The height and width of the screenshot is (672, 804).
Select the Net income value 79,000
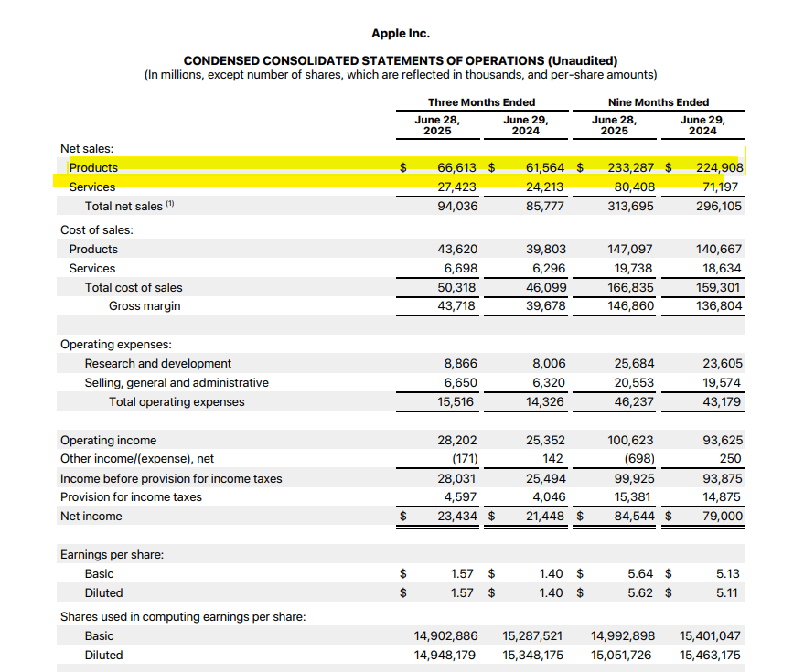(x=723, y=517)
